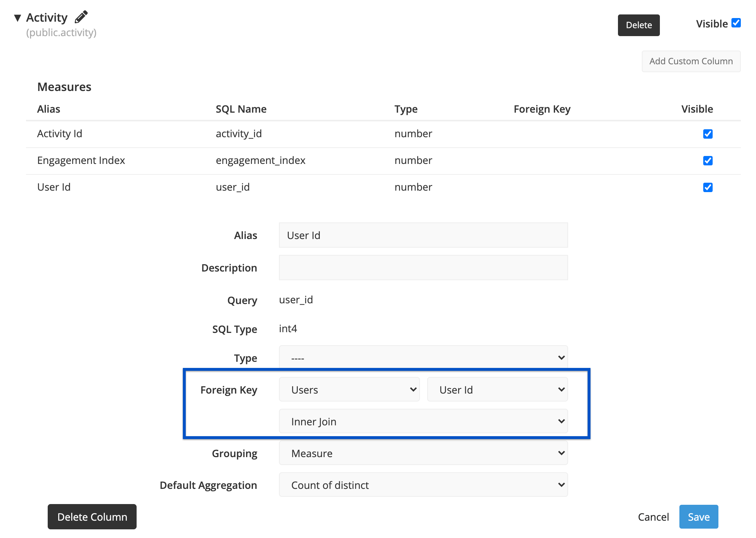756x538 pixels.
Task: Click the Type column header
Action: click(406, 109)
